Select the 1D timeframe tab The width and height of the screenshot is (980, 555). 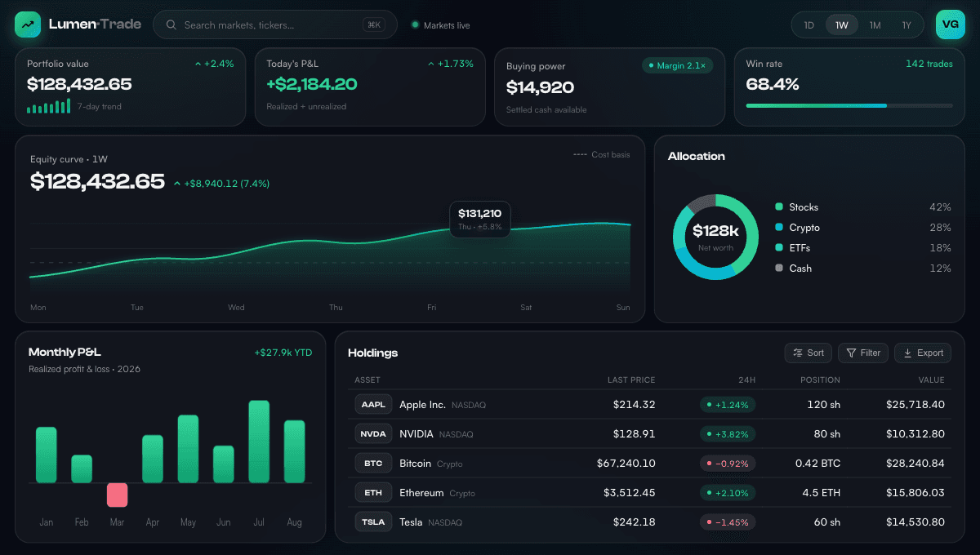pyautogui.click(x=809, y=24)
